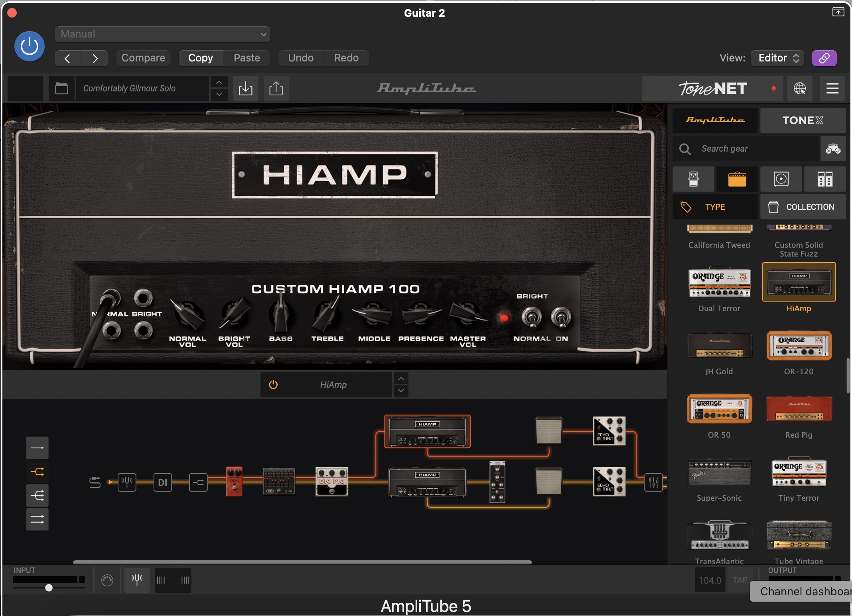Image resolution: width=852 pixels, height=616 pixels.
Task: Select the OR-120 amp thumbnail
Action: tap(799, 346)
